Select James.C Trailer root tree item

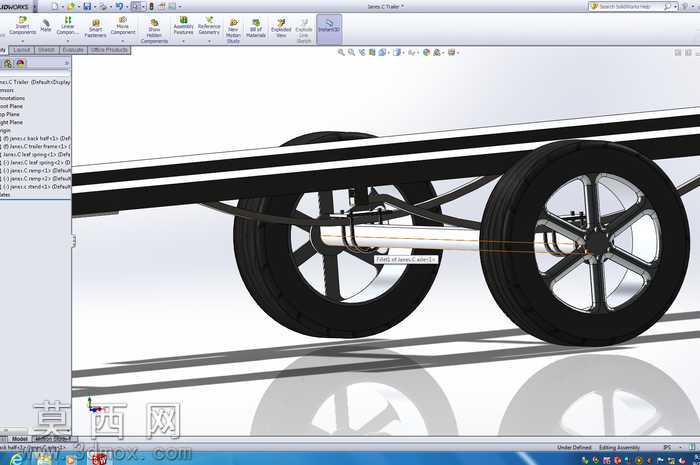(35, 82)
